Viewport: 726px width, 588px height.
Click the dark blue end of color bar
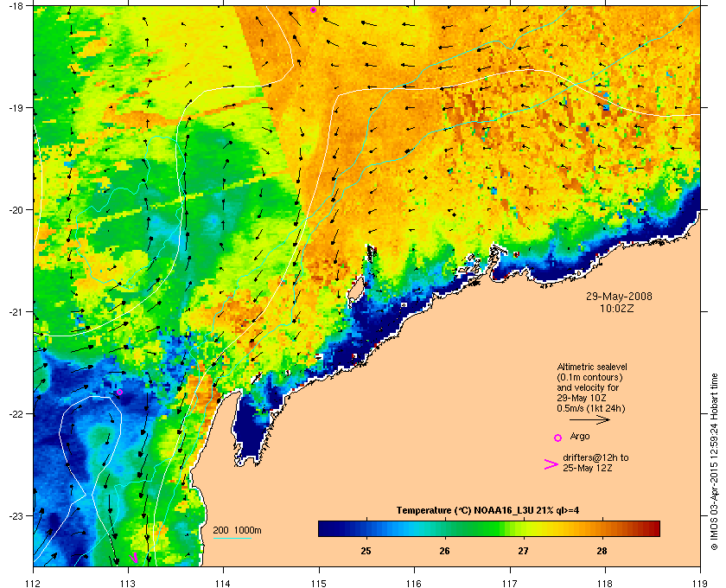[x=325, y=528]
